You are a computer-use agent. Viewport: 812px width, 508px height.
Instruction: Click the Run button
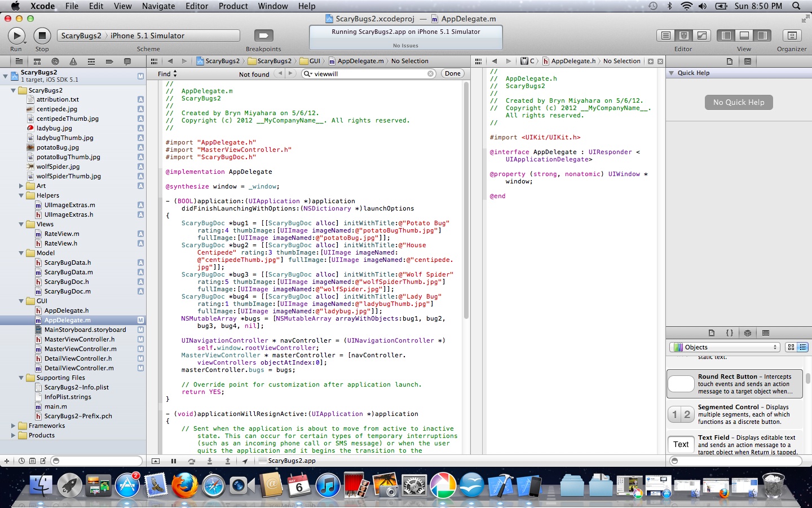[16, 36]
